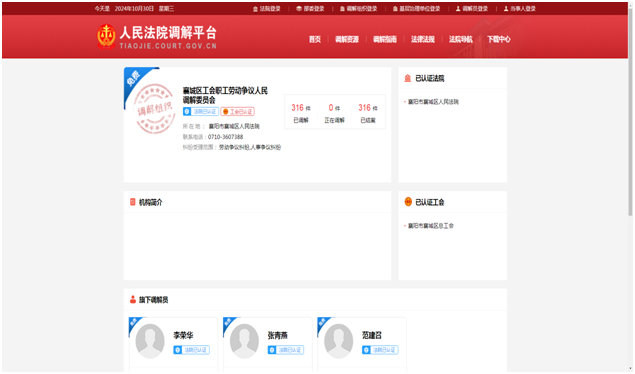Click the blue 免费 corner ribbon on organization card
This screenshot has width=635, height=374.
click(134, 79)
